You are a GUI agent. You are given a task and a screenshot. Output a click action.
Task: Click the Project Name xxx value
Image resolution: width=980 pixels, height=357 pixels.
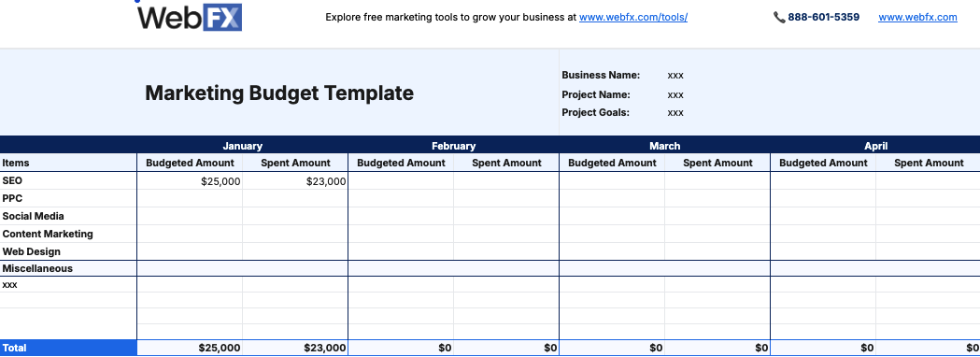(x=675, y=95)
